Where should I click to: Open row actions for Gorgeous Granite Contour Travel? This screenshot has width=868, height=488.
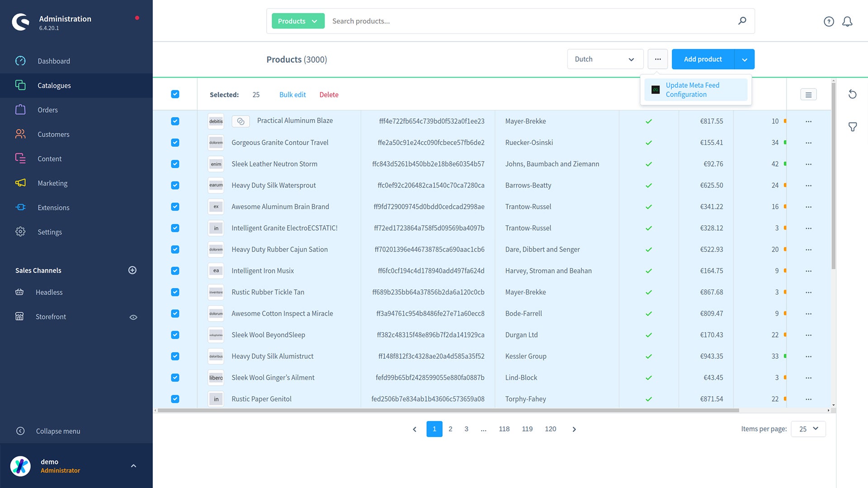pos(808,143)
